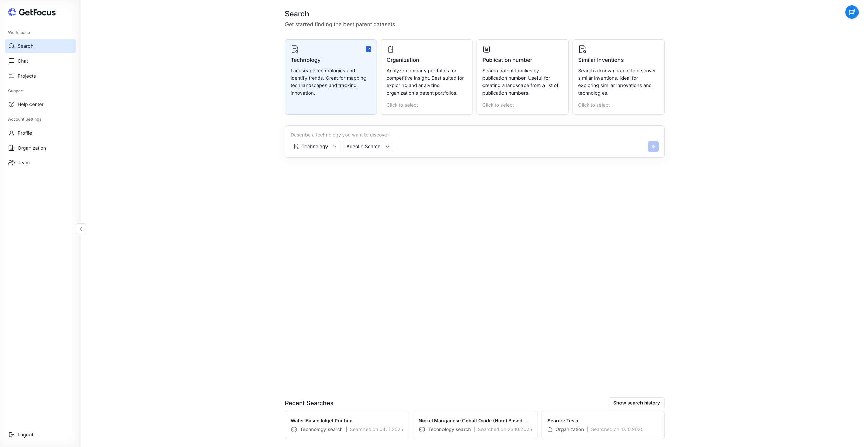
Task: Click the Publication number Id icon
Action: (x=486, y=49)
